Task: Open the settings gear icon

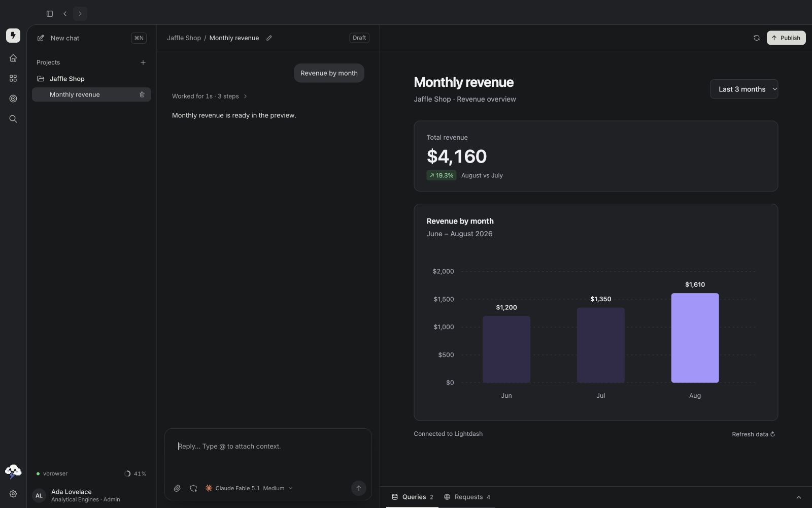Action: (13, 494)
